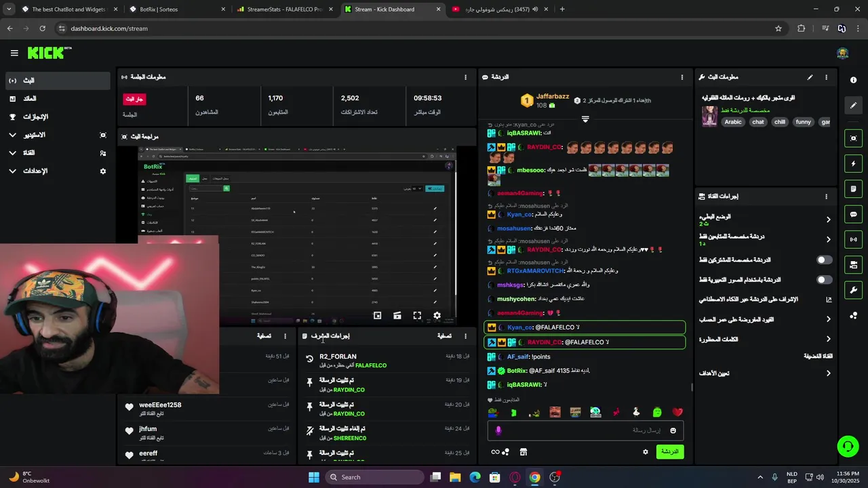This screenshot has height=488, width=868.
Task: Enter fullscreen on stream preview
Action: point(417,315)
